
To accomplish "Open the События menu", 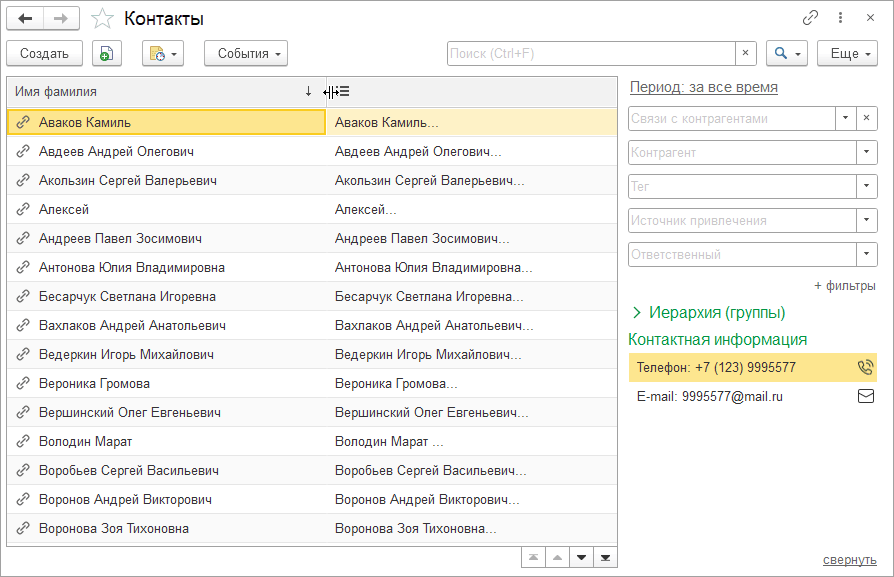I will (245, 54).
